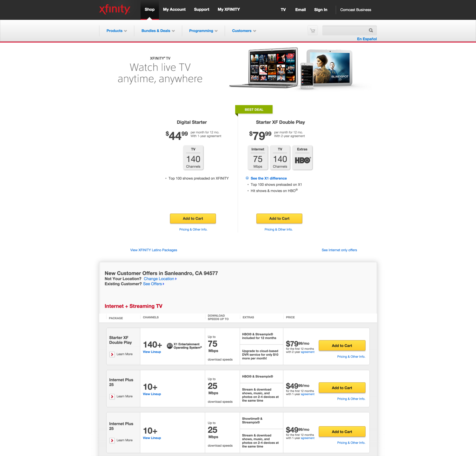Expand the Products dropdown
The height and width of the screenshot is (456, 476).
pos(117,31)
